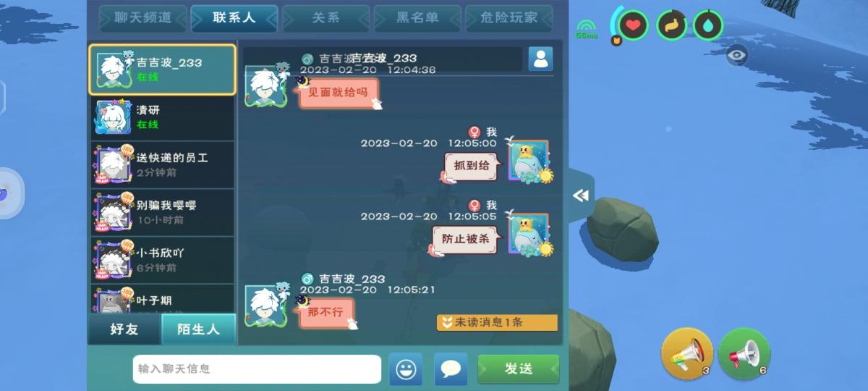The height and width of the screenshot is (391, 868).
Task: Collapse chat panel with double-arrow handle
Action: pos(581,195)
